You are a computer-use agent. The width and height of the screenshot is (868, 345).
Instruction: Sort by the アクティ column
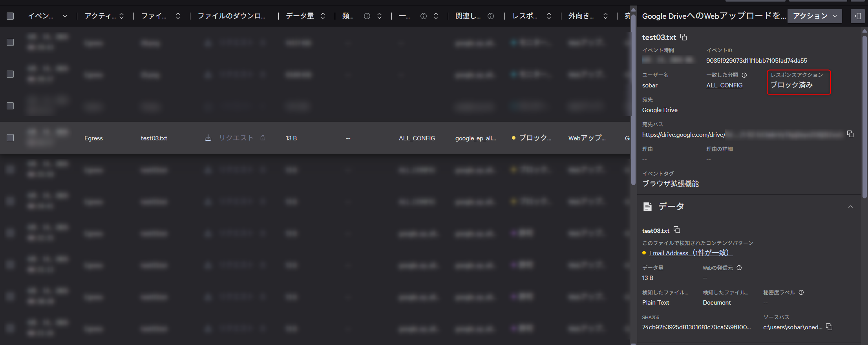coord(122,16)
